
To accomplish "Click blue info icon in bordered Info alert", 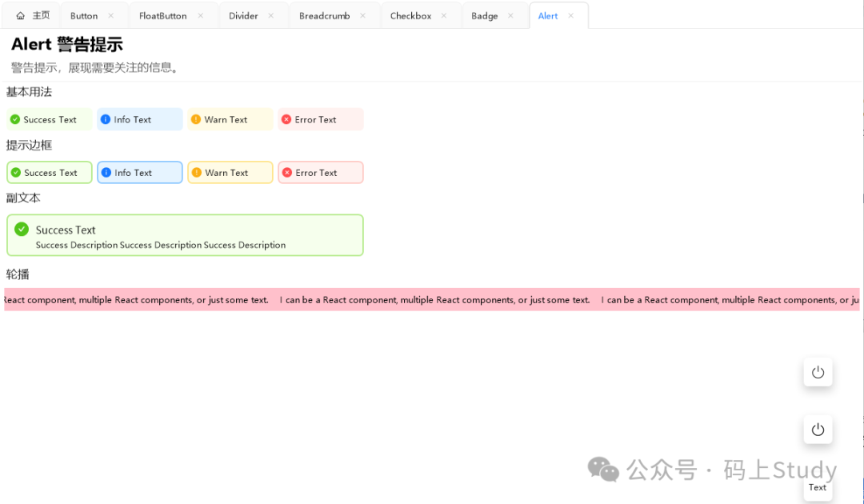I will point(106,173).
